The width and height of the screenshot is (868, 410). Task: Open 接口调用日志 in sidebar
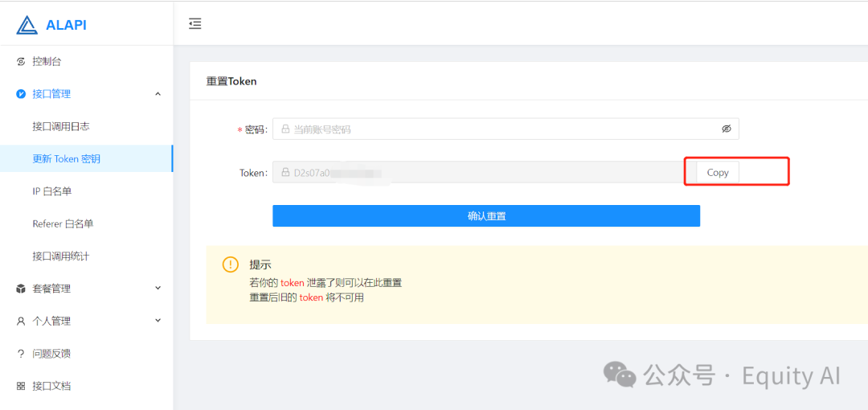(x=86, y=126)
